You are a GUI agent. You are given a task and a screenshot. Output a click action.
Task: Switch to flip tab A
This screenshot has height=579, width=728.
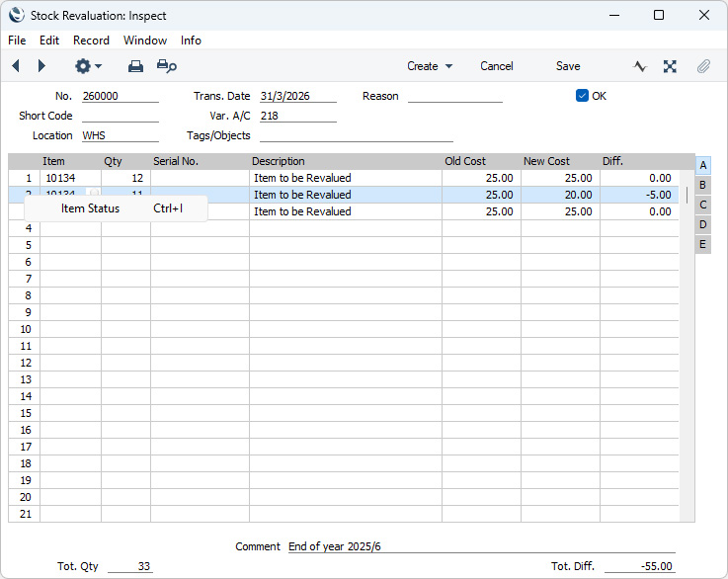click(x=703, y=165)
